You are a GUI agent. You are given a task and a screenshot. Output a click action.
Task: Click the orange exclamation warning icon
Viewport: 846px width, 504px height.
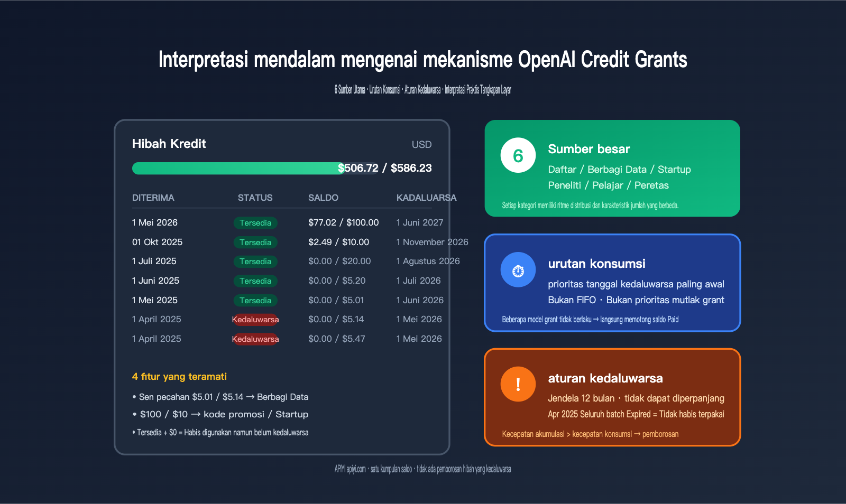[518, 384]
